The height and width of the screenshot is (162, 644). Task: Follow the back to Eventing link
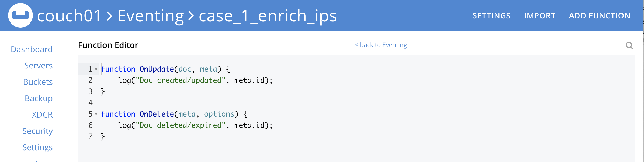(x=381, y=45)
